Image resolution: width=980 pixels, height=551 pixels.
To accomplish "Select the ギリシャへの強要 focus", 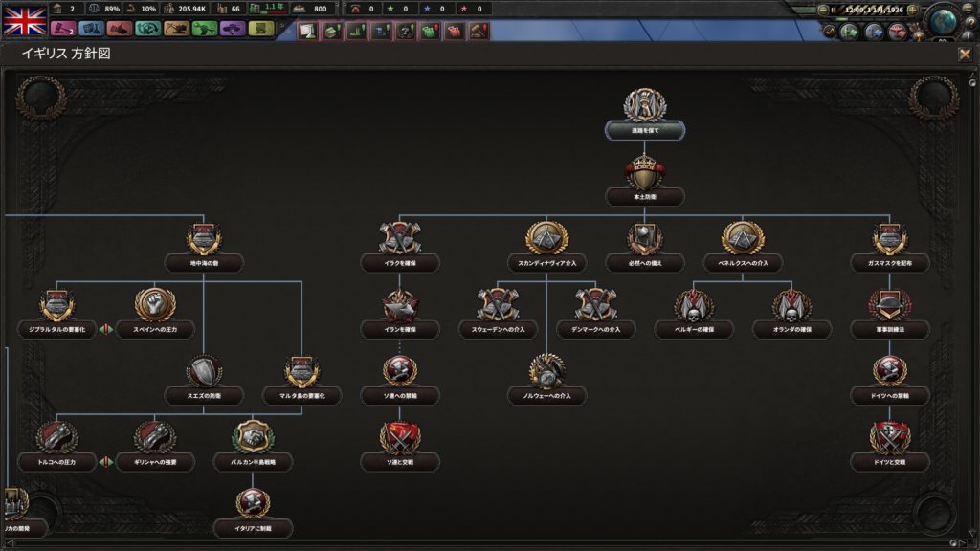I will [x=155, y=446].
